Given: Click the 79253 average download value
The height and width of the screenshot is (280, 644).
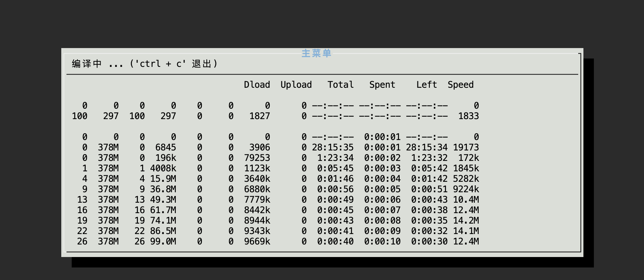Looking at the screenshot, I should [257, 158].
